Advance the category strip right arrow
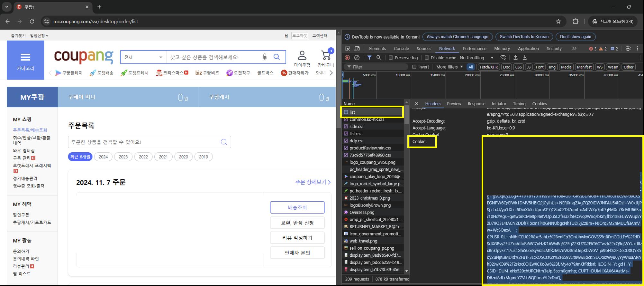 click(331, 73)
